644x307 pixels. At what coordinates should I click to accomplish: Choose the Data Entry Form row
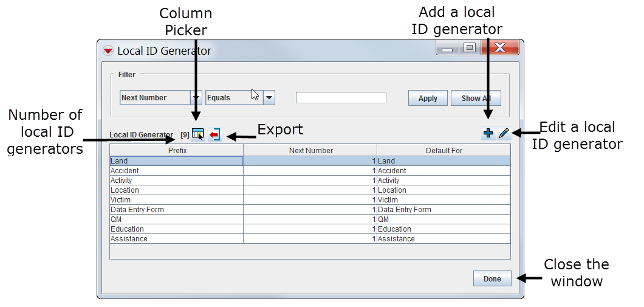(176, 210)
